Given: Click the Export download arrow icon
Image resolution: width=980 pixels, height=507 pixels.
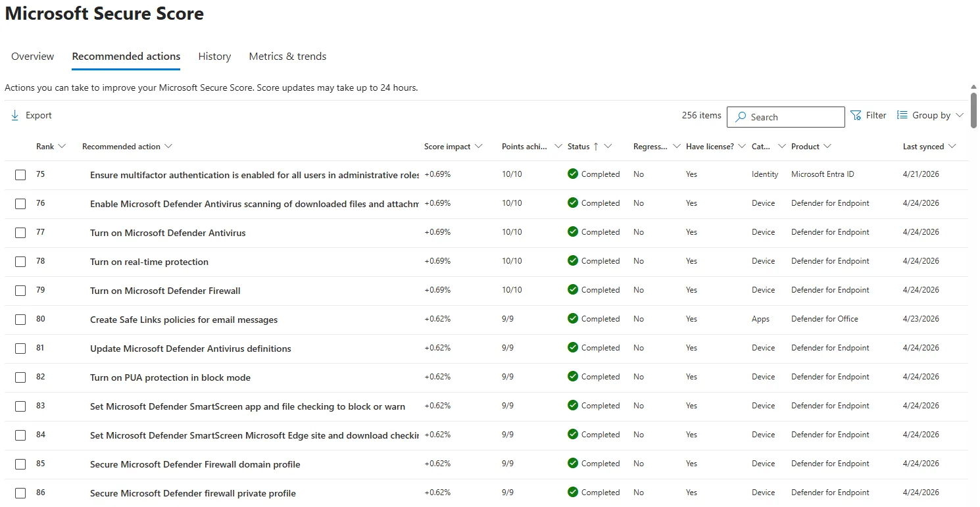Looking at the screenshot, I should (15, 116).
